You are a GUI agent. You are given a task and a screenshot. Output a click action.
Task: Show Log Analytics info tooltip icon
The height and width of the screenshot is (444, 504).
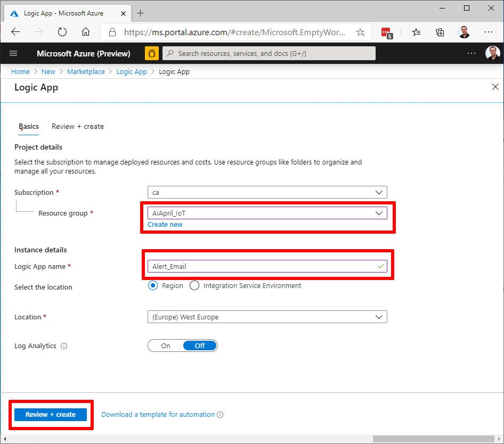(x=64, y=346)
